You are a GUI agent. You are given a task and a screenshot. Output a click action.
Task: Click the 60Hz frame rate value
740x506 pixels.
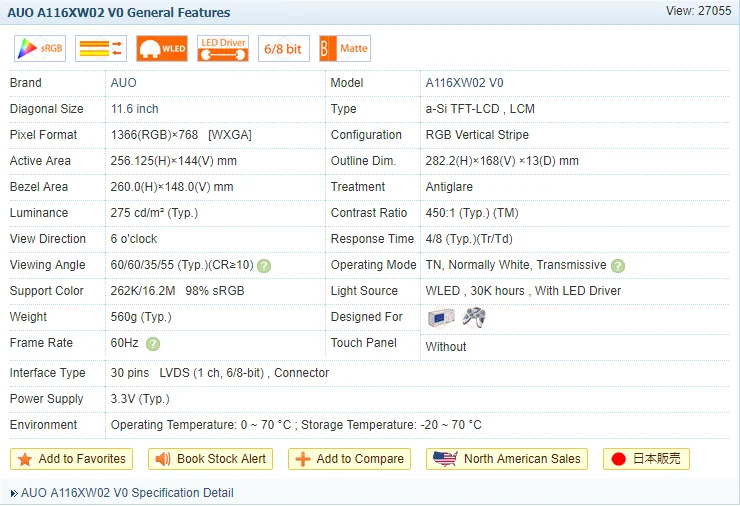125,343
